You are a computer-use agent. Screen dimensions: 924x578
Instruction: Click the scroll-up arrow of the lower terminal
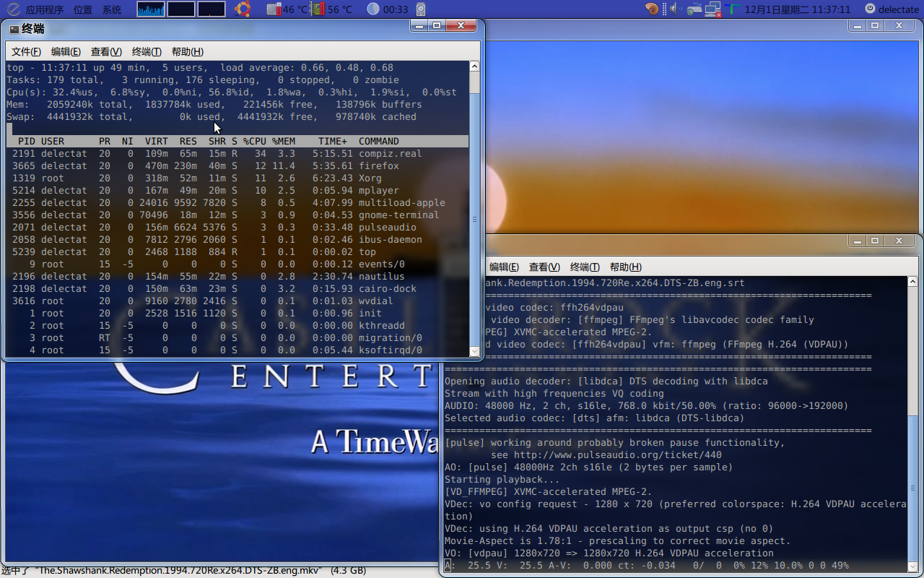pos(913,281)
